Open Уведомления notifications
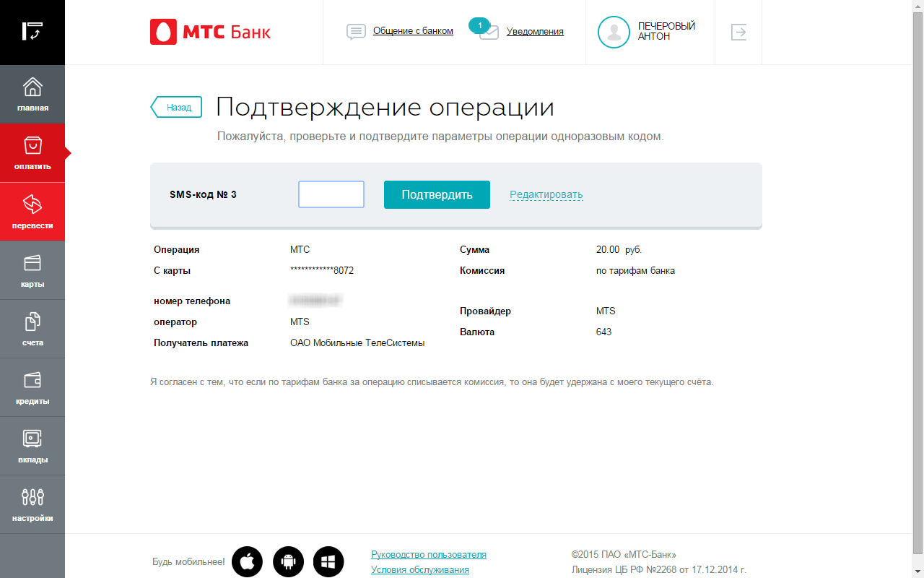 click(x=534, y=32)
